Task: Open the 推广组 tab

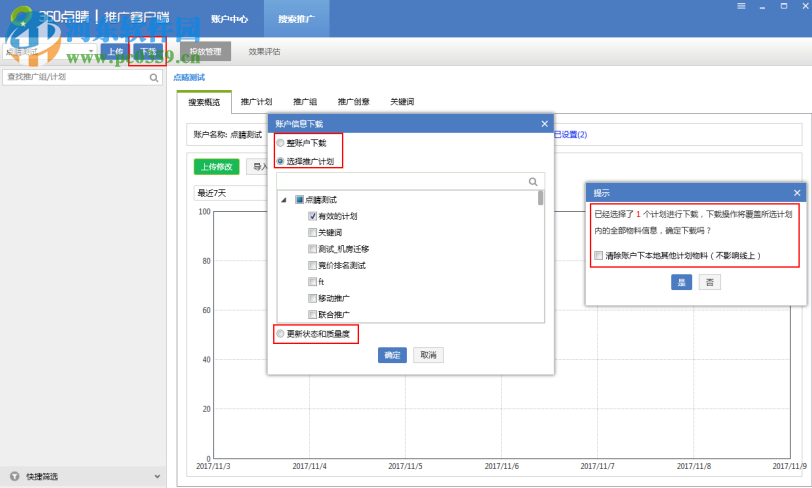Action: click(305, 102)
